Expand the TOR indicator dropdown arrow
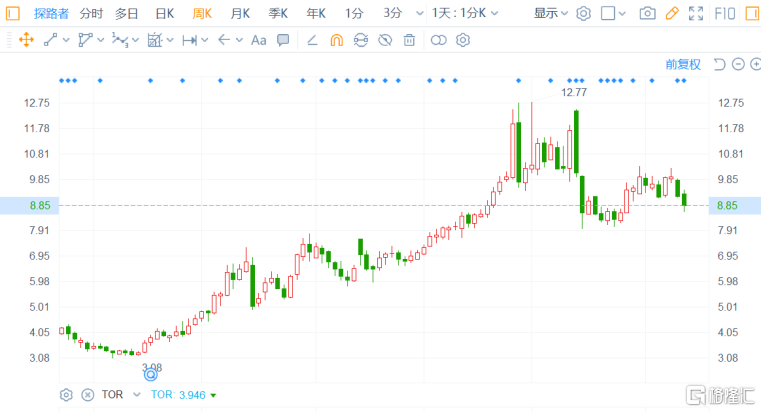Image resolution: width=761 pixels, height=412 pixels. coord(213,395)
